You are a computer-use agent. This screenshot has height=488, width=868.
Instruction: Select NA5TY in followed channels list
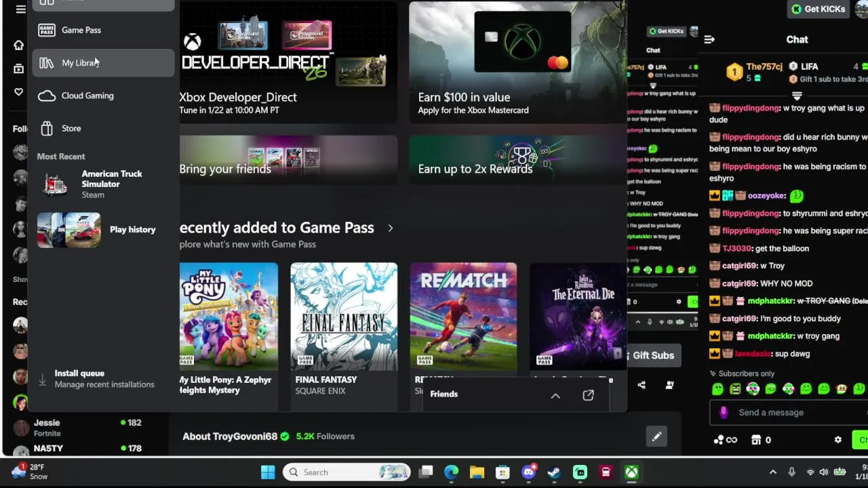pyautogui.click(x=78, y=449)
